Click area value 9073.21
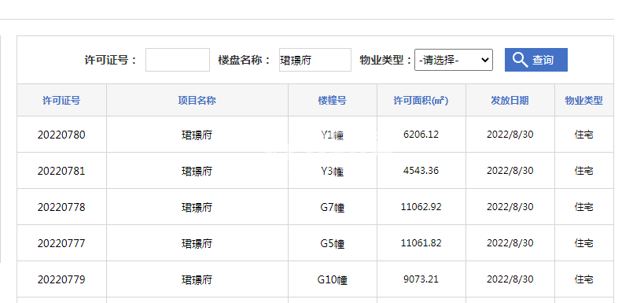This screenshot has width=644, height=303. [x=421, y=279]
